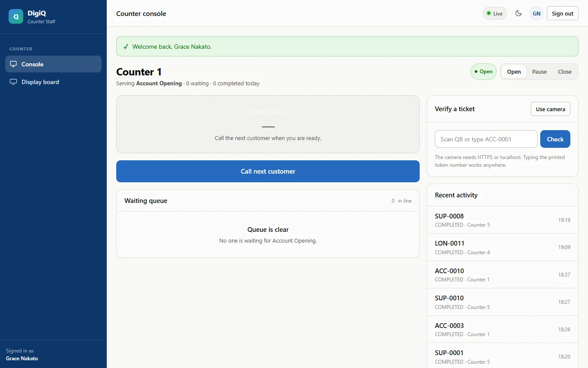This screenshot has height=368, width=588.
Task: Open the Console page in the sidebar
Action: (x=53, y=64)
